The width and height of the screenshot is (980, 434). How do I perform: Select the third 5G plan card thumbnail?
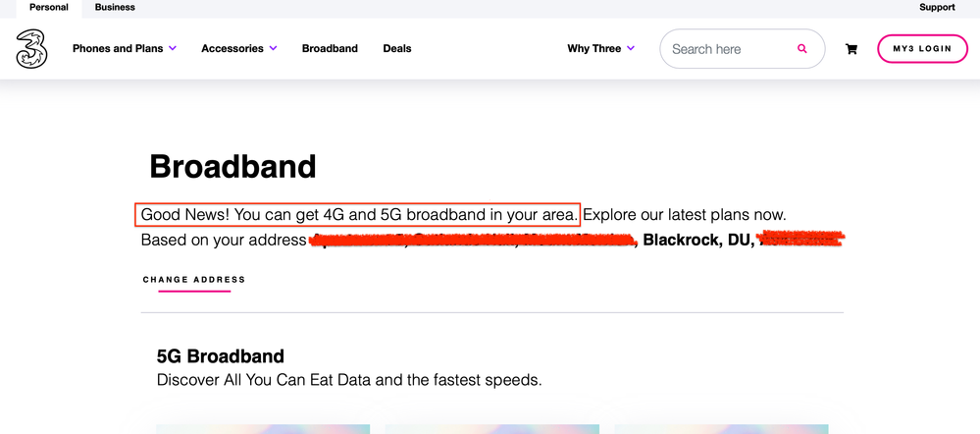pos(721,429)
